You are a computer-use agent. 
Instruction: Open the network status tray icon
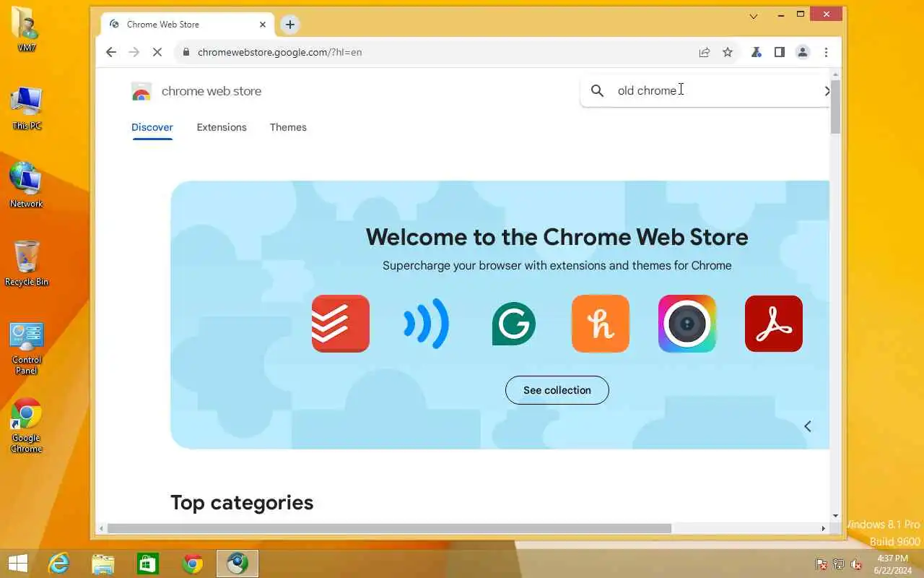click(839, 564)
